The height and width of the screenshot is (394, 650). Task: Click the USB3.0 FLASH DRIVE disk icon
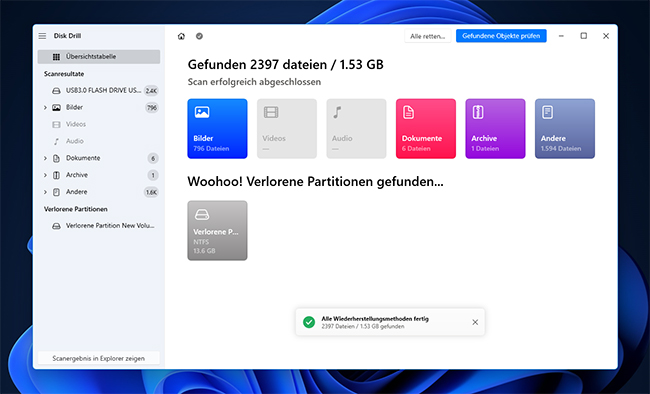coord(56,91)
